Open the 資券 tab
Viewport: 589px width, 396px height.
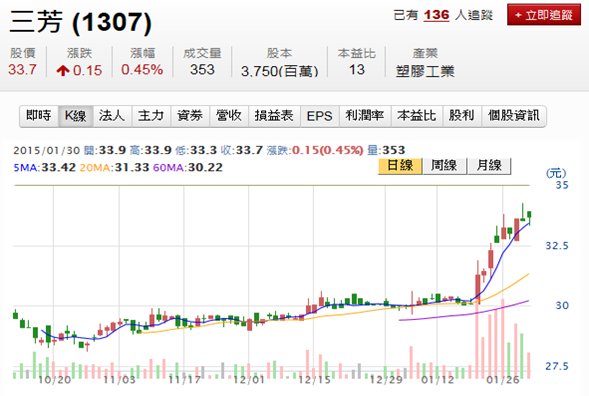190,116
